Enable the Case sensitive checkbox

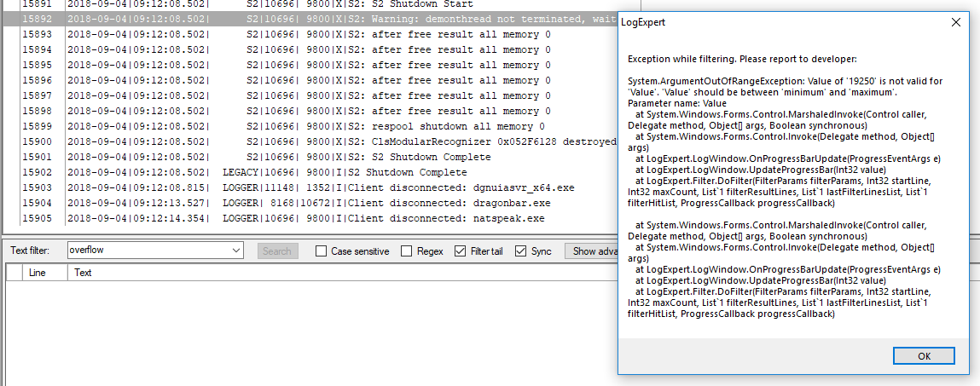pyautogui.click(x=322, y=251)
